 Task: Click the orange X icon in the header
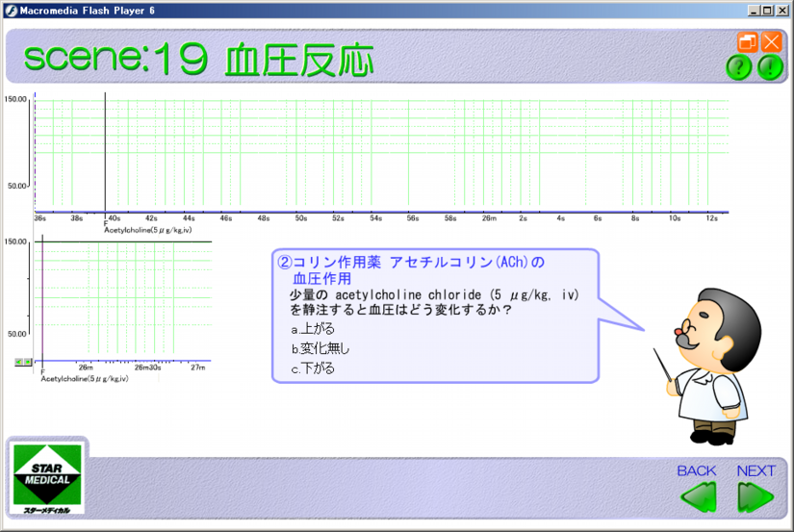[771, 42]
